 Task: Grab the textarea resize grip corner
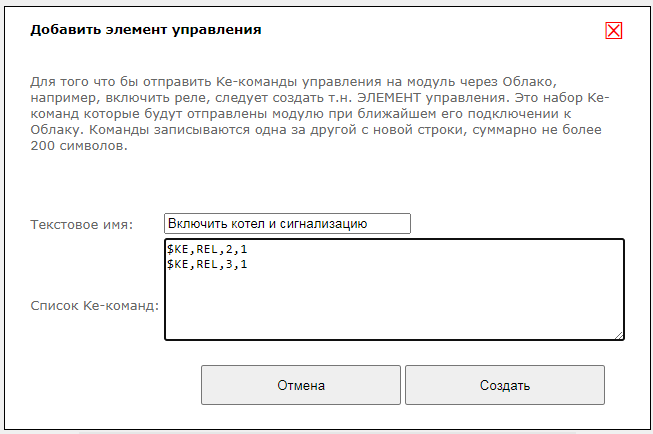619,335
